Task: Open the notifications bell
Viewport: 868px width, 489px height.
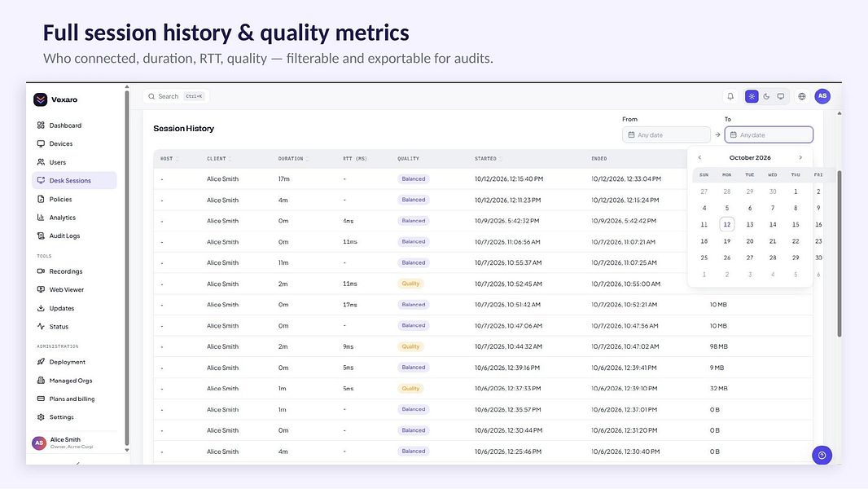Action: point(730,96)
